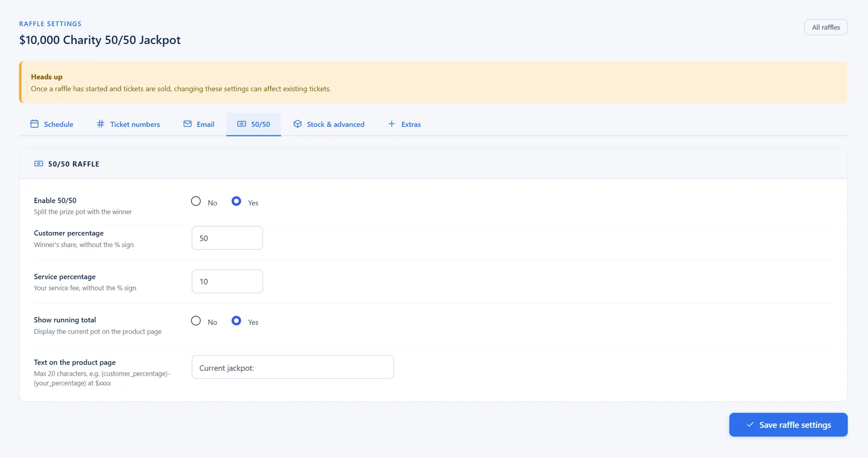Open the Stock & advanced tab
Screen dimensions: 868x458
pyautogui.click(x=329, y=124)
